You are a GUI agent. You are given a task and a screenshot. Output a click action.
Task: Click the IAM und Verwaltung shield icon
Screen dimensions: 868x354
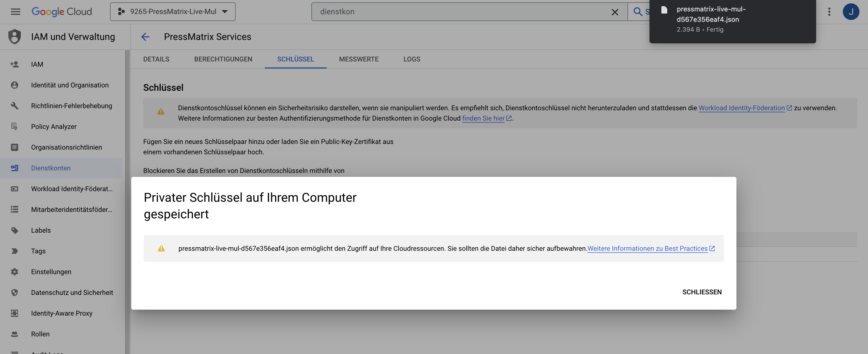click(15, 37)
